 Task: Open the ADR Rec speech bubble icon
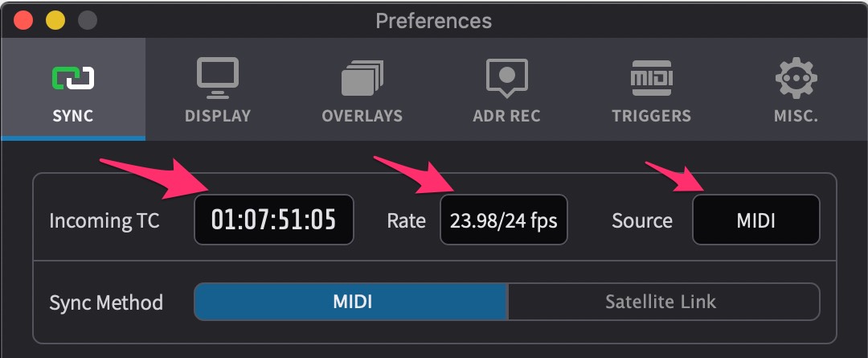tap(506, 79)
